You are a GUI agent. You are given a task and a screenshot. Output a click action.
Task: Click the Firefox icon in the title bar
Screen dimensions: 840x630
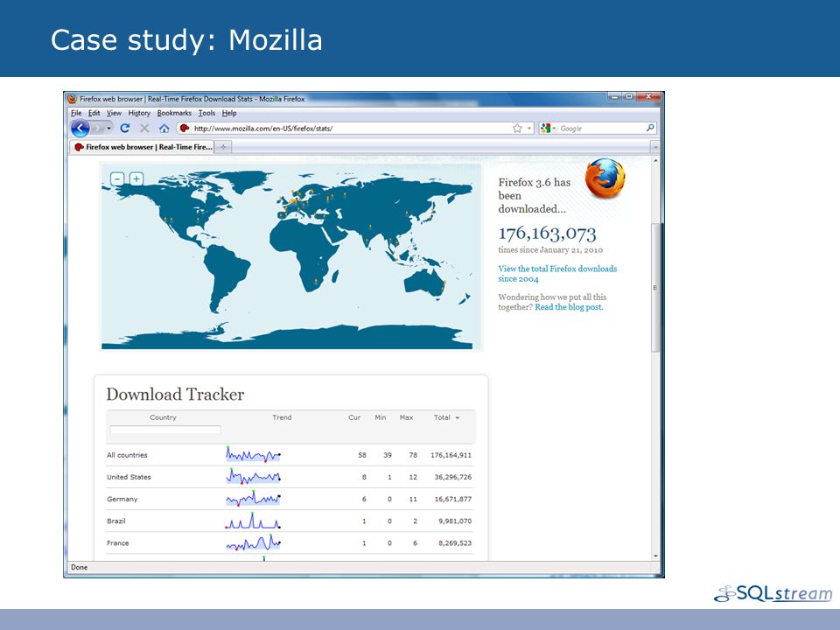[73, 99]
